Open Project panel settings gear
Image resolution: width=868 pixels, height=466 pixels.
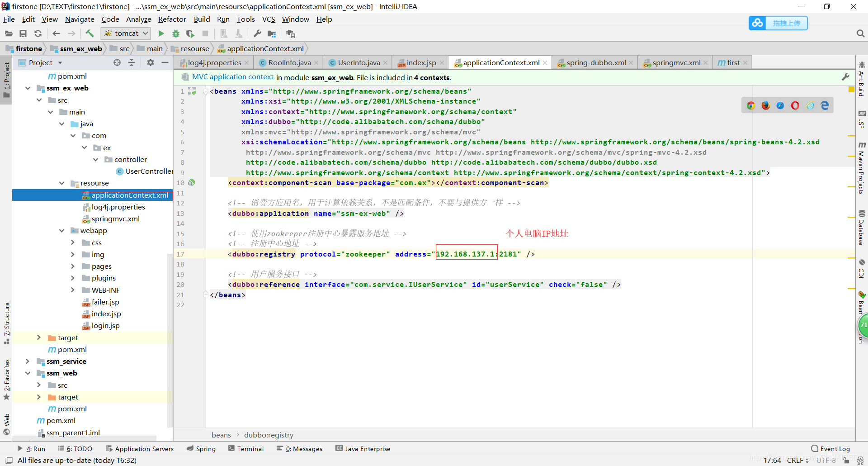point(151,62)
